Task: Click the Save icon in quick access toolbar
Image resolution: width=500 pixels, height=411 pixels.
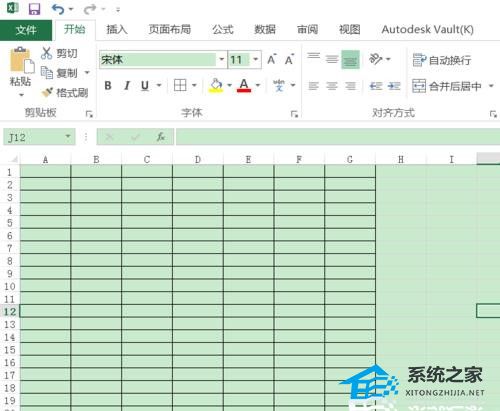Action: pos(34,9)
